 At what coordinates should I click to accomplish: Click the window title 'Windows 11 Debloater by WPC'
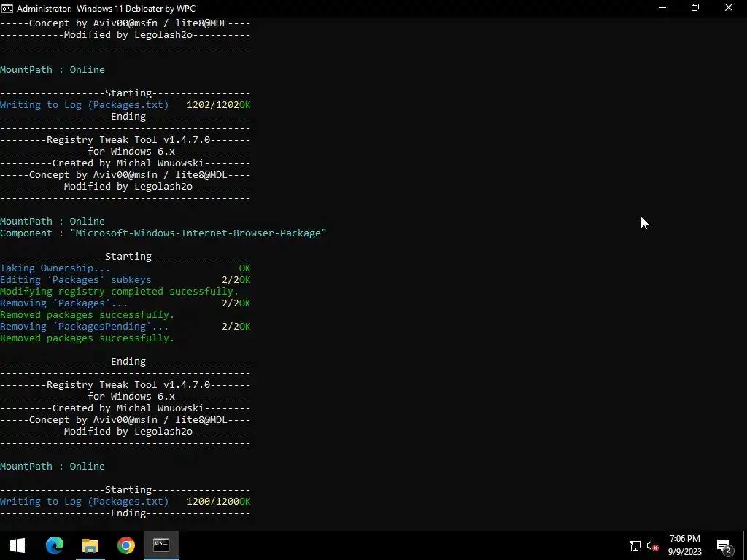pyautogui.click(x=136, y=9)
